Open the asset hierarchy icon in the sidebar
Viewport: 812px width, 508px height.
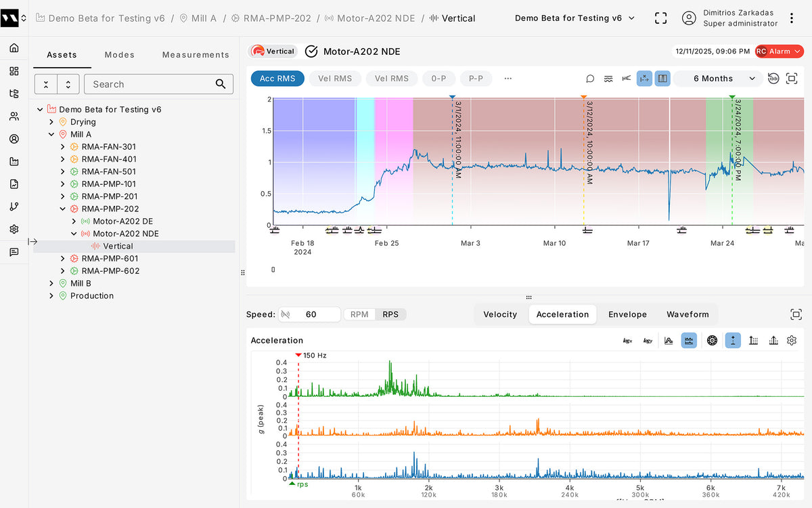14,93
